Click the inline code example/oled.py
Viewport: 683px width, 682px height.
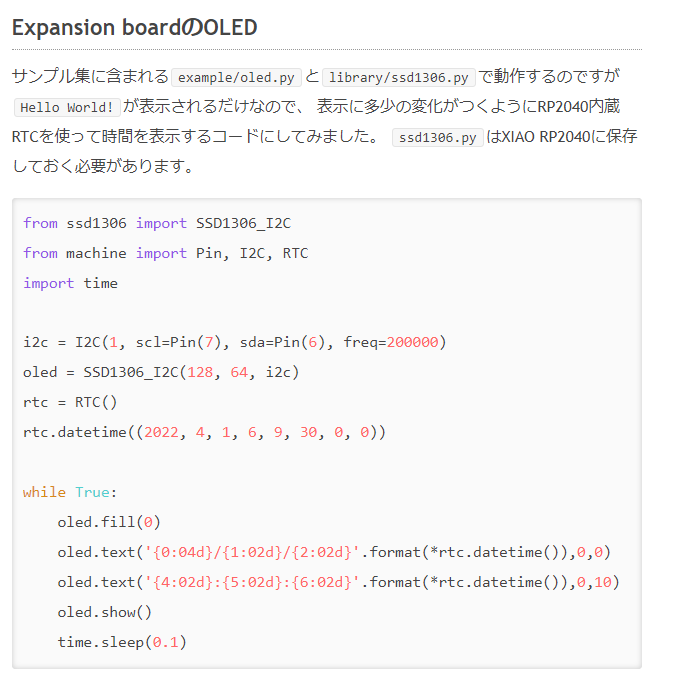click(x=236, y=78)
